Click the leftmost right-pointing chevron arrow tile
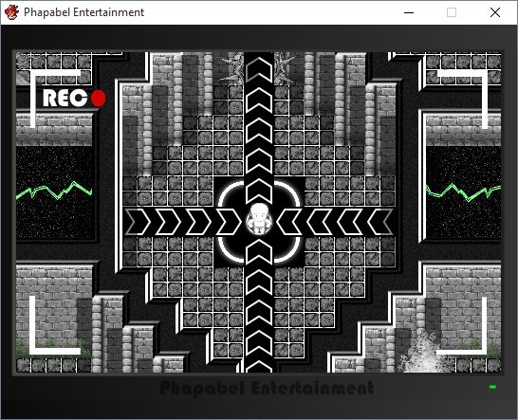Image resolution: width=518 pixels, height=420 pixels. (x=138, y=222)
